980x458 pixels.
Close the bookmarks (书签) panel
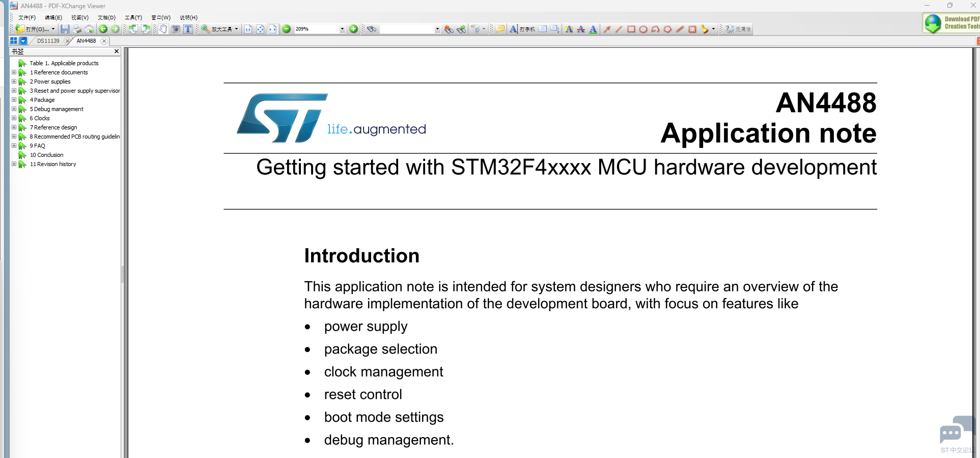[x=117, y=51]
